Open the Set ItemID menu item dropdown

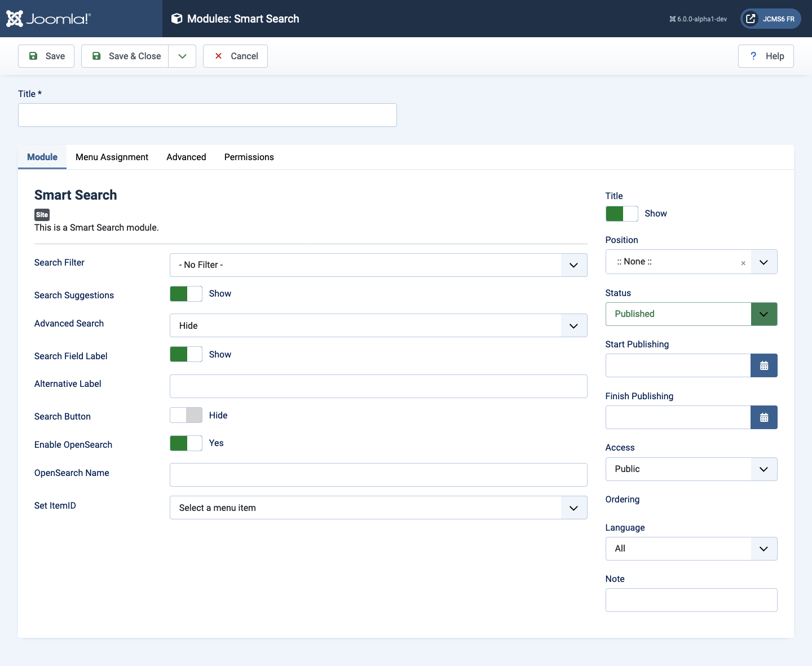(378, 508)
